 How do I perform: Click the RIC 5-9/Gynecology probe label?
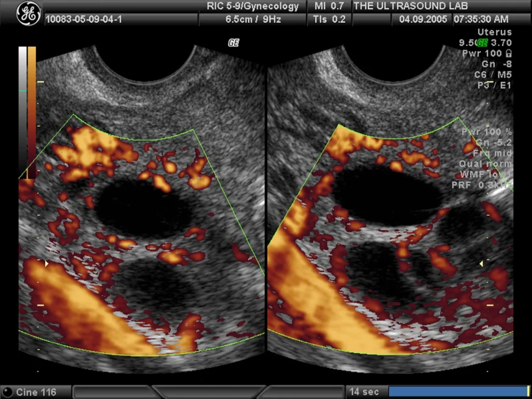[253, 6]
